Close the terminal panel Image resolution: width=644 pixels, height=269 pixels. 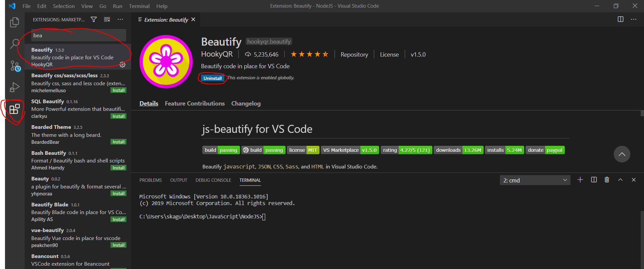click(634, 180)
